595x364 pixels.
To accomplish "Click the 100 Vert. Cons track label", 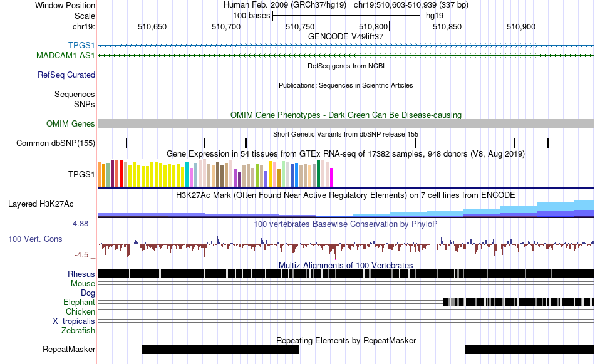I will point(35,239).
